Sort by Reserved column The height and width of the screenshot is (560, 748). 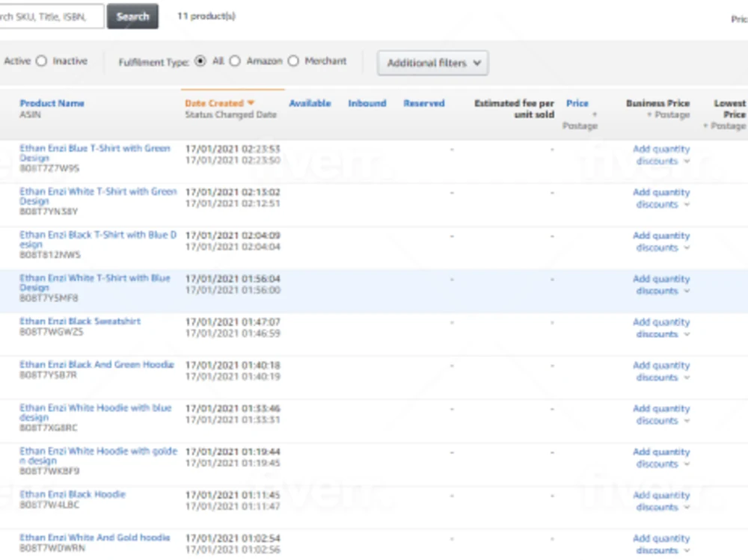(424, 103)
